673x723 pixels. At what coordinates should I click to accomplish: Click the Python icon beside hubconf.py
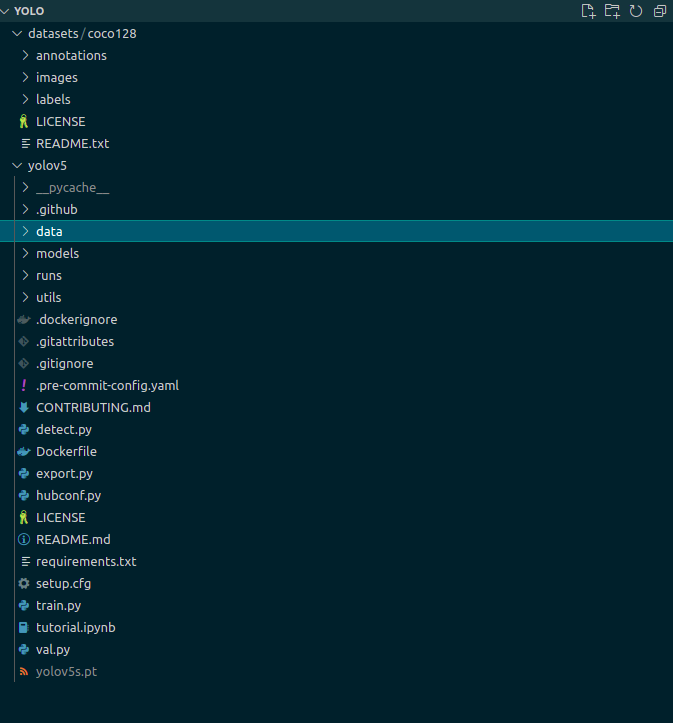pyautogui.click(x=24, y=495)
